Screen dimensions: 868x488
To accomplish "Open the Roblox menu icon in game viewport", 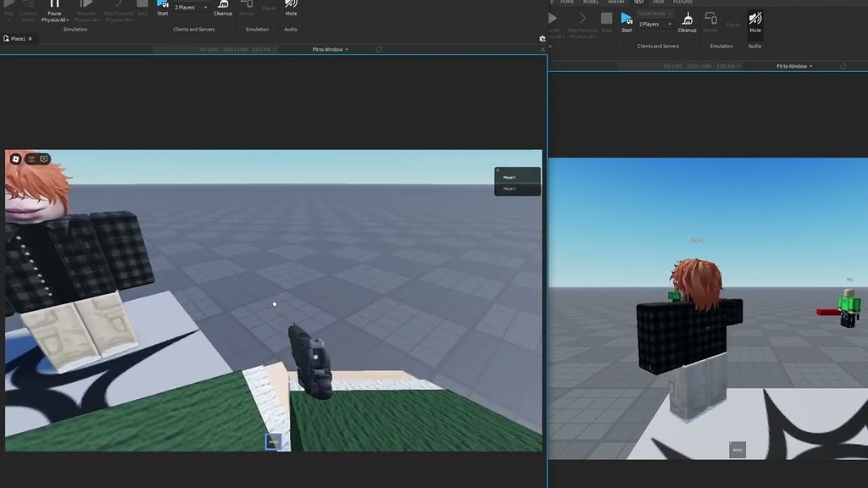I will coord(16,158).
